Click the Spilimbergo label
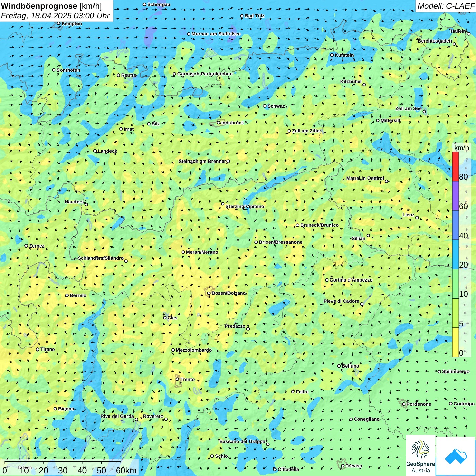The image size is (476, 476). coord(456,371)
